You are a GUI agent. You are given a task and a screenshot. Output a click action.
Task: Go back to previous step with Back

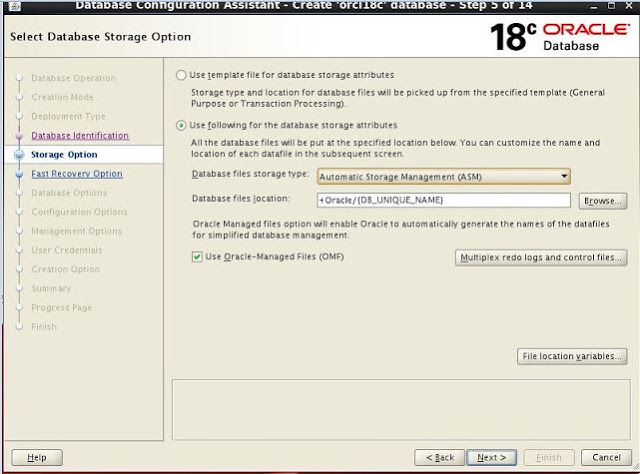[440, 457]
